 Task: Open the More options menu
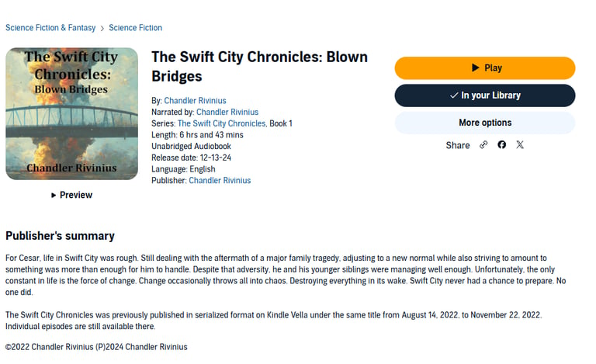[484, 123]
